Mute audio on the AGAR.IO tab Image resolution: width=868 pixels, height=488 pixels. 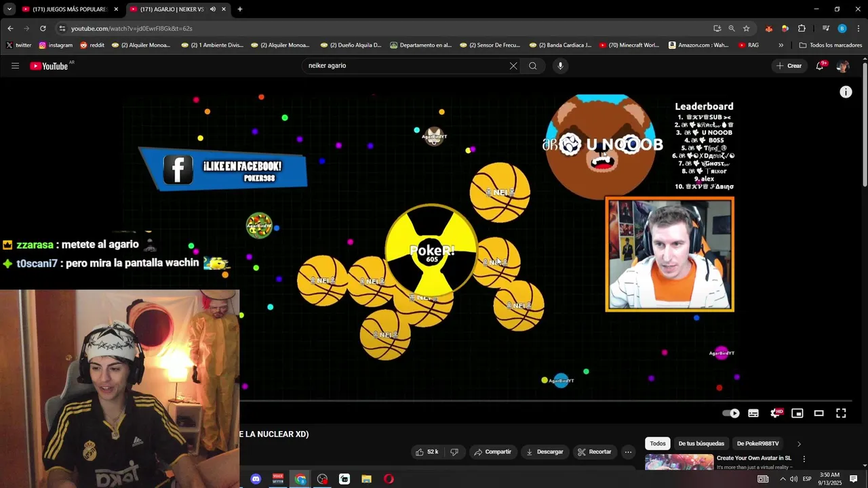212,9
